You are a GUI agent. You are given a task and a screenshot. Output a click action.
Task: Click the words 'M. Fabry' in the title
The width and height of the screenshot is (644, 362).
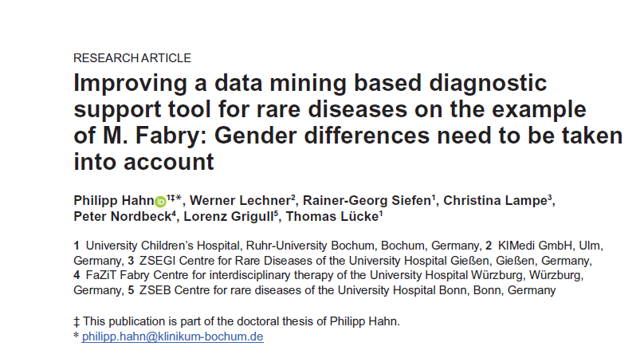point(155,136)
